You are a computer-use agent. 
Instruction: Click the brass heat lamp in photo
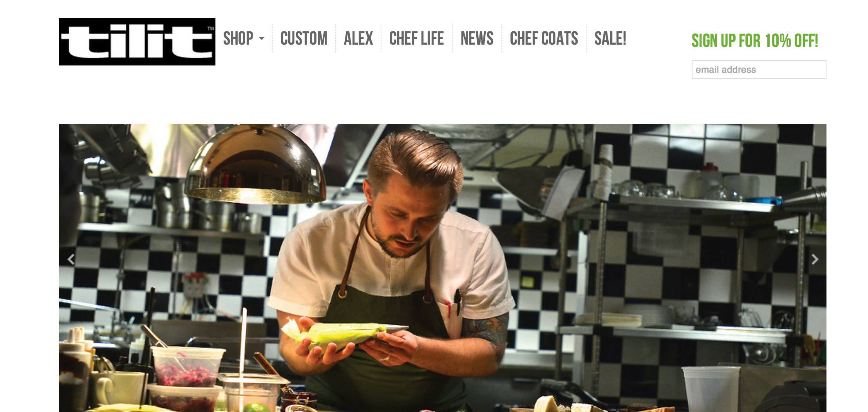tap(255, 164)
